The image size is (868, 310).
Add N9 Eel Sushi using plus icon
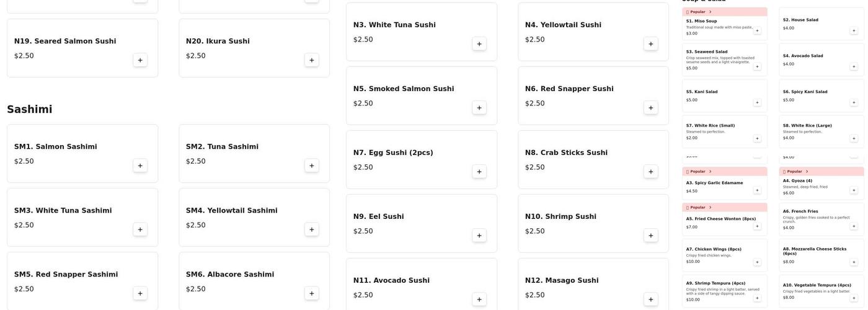(x=479, y=236)
